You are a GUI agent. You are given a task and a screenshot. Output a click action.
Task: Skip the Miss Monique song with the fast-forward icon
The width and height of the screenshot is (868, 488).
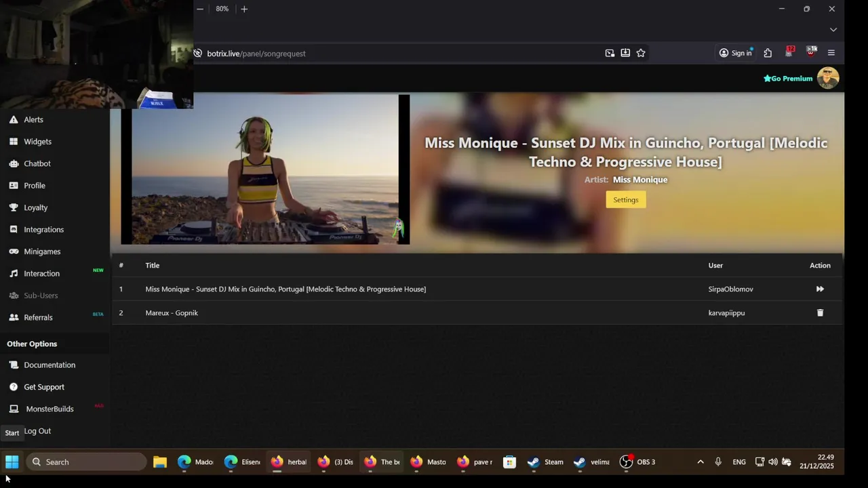click(x=820, y=289)
